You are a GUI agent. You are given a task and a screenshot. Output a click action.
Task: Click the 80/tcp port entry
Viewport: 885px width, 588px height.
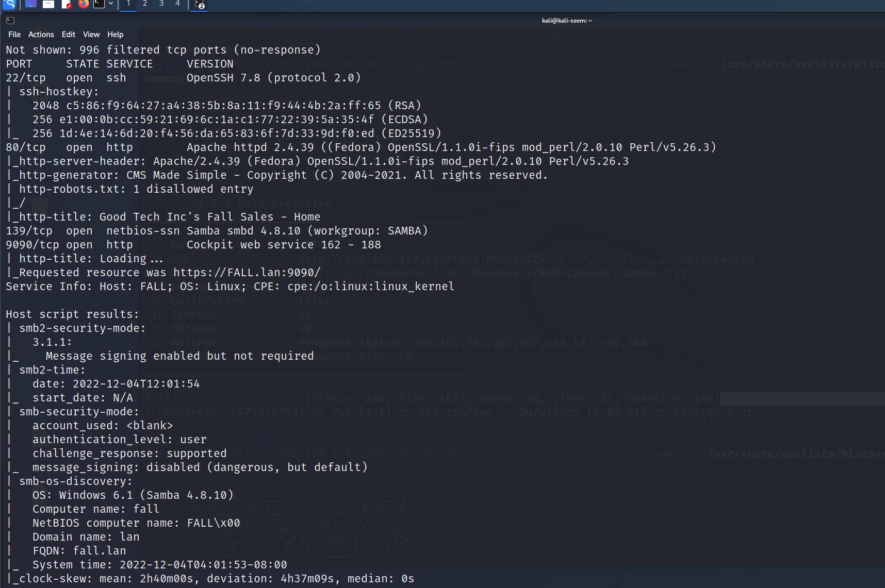(26, 147)
